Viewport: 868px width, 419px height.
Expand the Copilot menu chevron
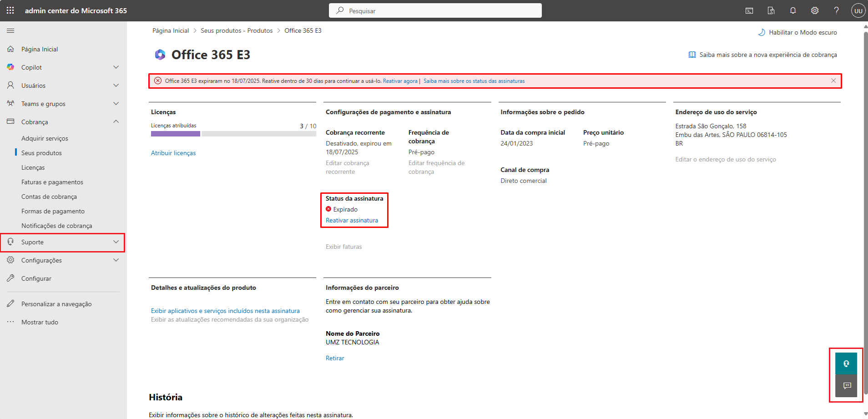pyautogui.click(x=116, y=67)
